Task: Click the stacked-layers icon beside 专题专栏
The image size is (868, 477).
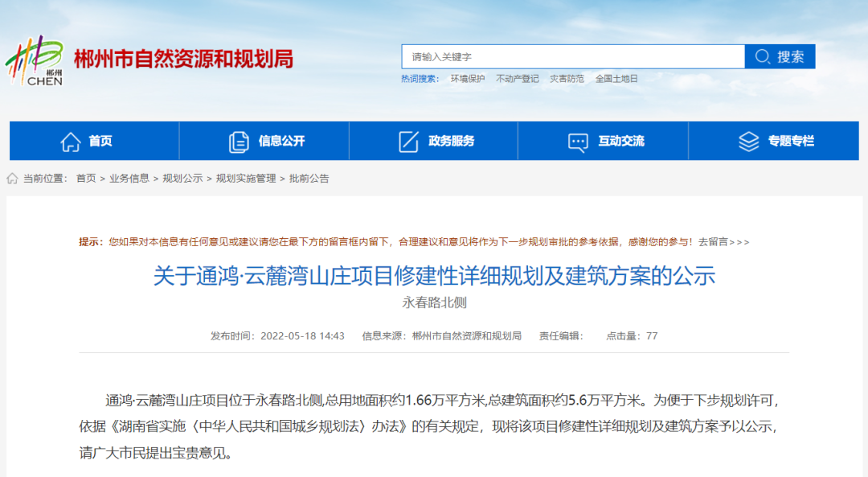Action: (749, 141)
